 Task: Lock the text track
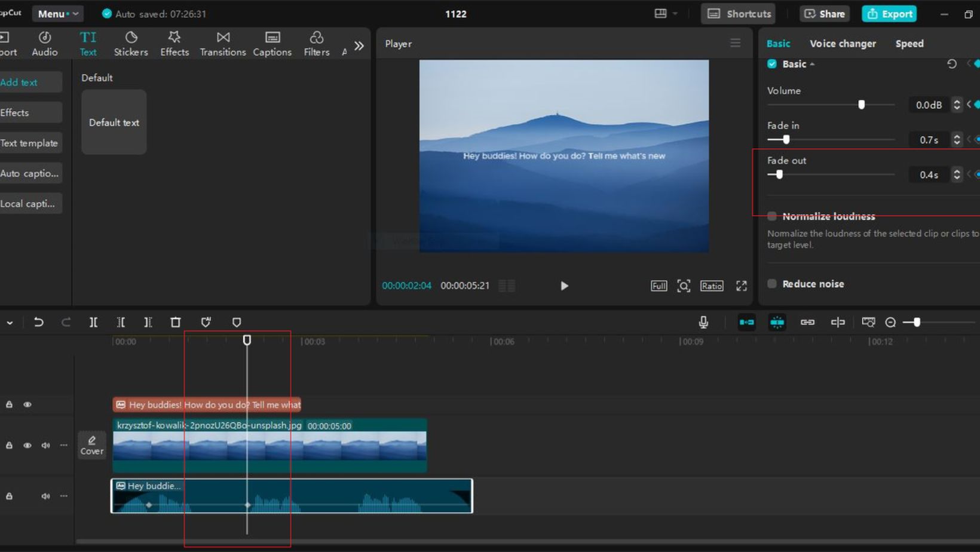[x=9, y=404]
